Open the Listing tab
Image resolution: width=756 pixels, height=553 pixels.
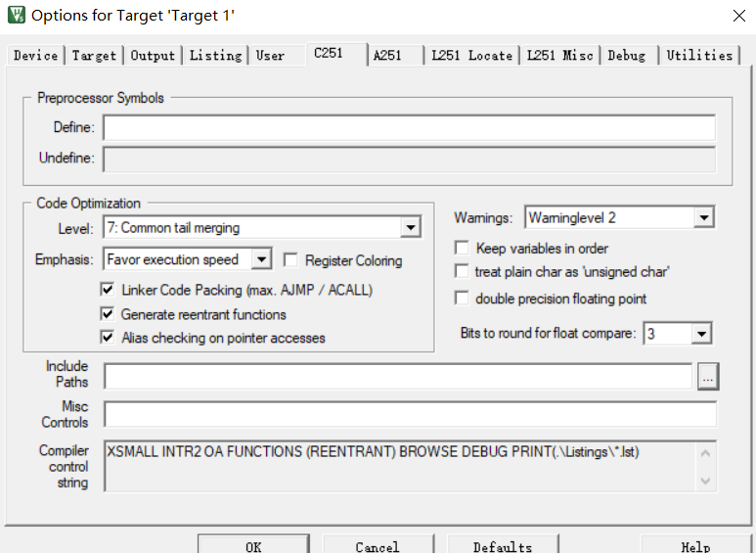pyautogui.click(x=215, y=56)
